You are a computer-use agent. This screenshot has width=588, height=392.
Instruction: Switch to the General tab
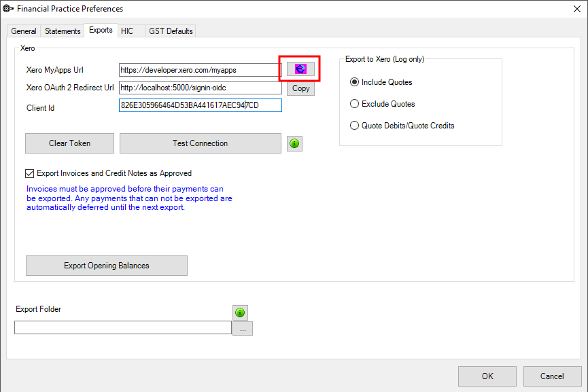coord(24,31)
